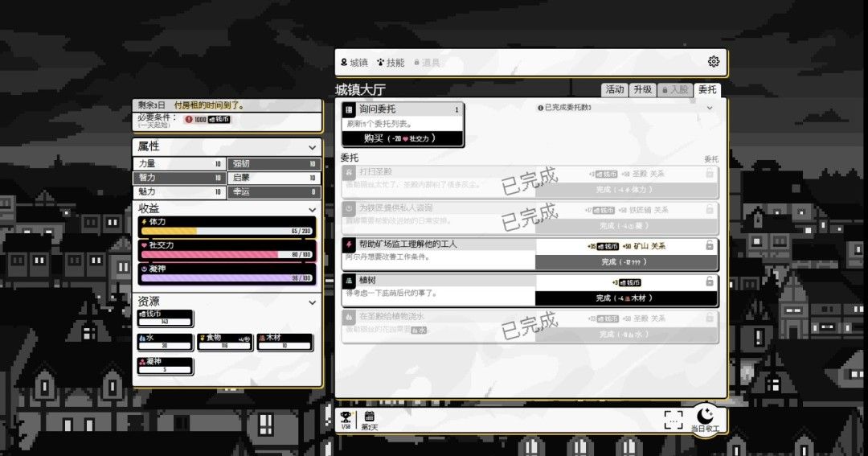Click the 付房租的时间到了 notice text

[209, 105]
